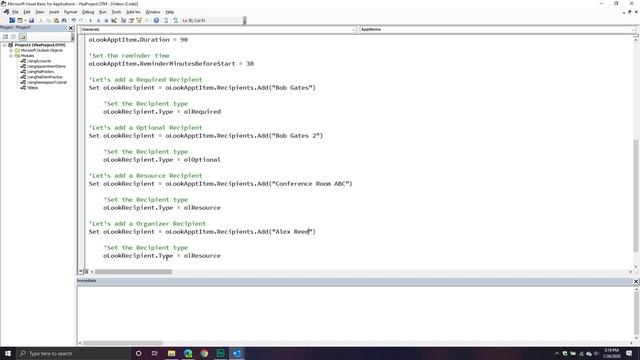This screenshot has height=360, width=640.
Task: Click inside the Immediate window input area
Action: 355,313
